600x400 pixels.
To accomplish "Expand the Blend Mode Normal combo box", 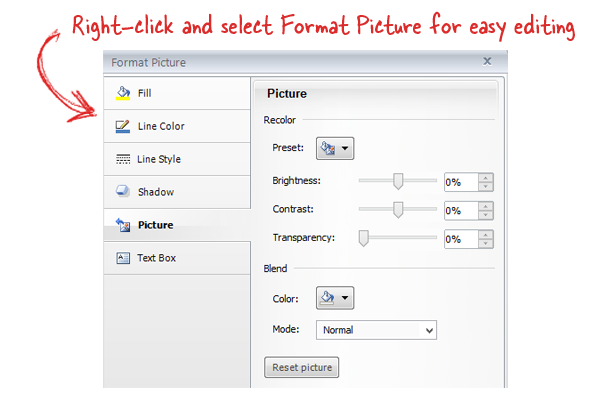I will click(x=377, y=330).
